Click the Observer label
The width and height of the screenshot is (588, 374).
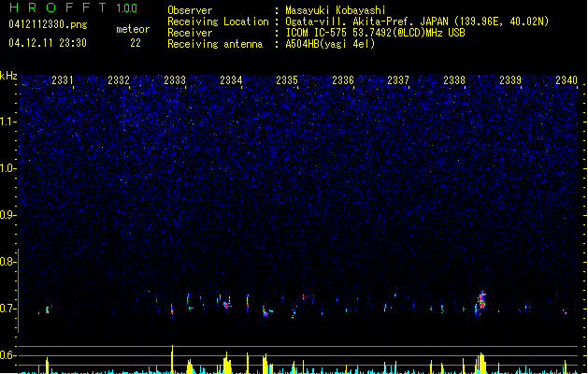[190, 10]
